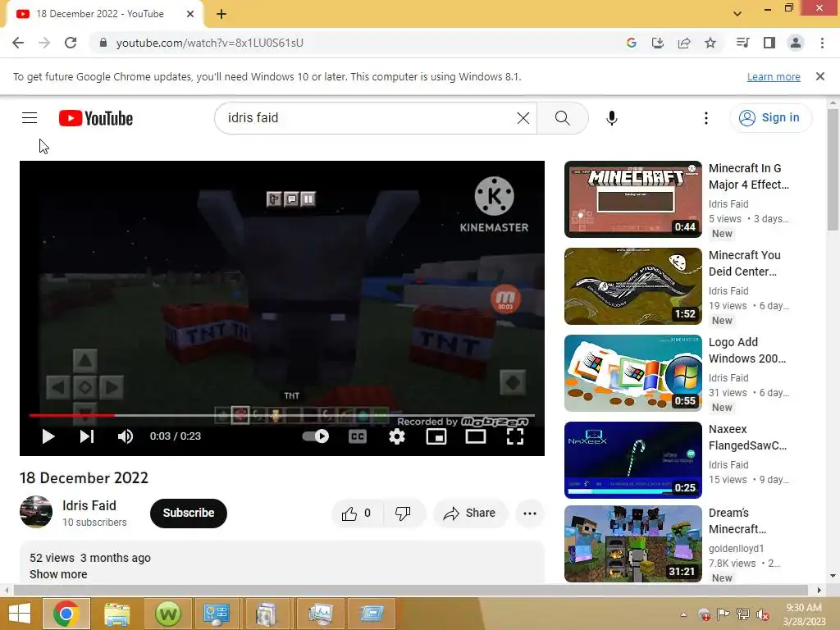Reload the current page
840x630 pixels.
(x=71, y=43)
